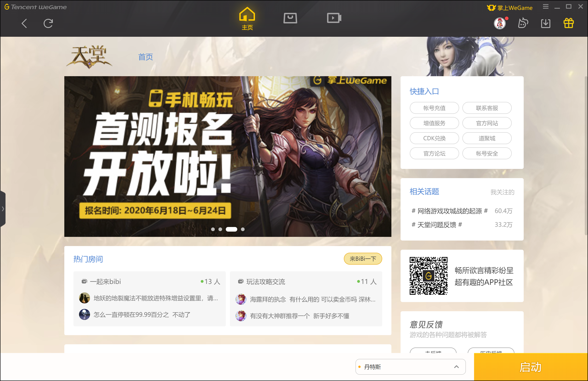
Task: Open the 主页 home tab
Action: [x=247, y=19]
